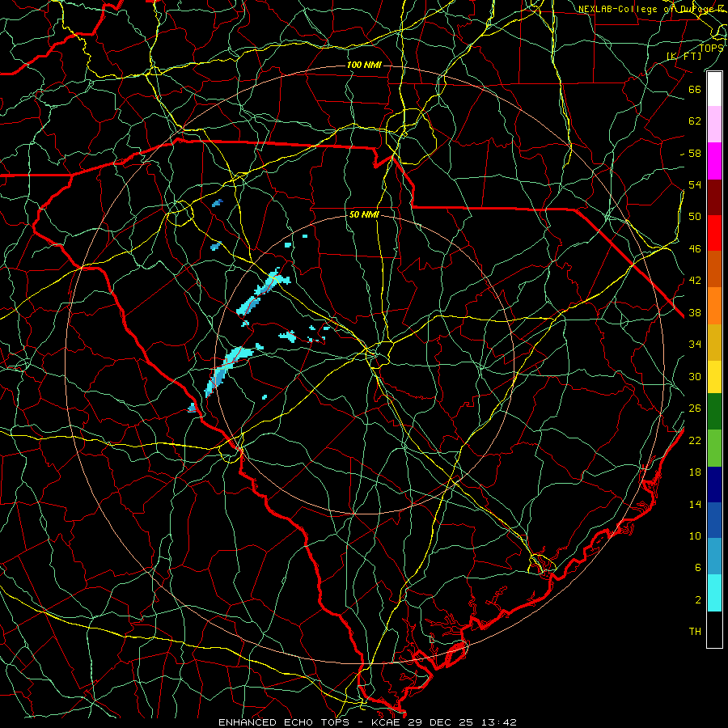728x728 pixels.
Task: Click the legend value "66"
Action: point(695,89)
